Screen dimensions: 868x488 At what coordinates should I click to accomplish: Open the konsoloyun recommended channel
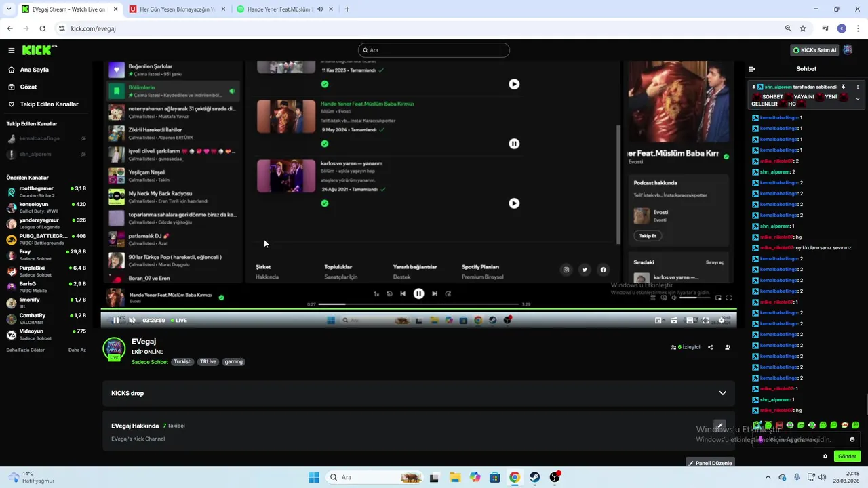click(46, 207)
